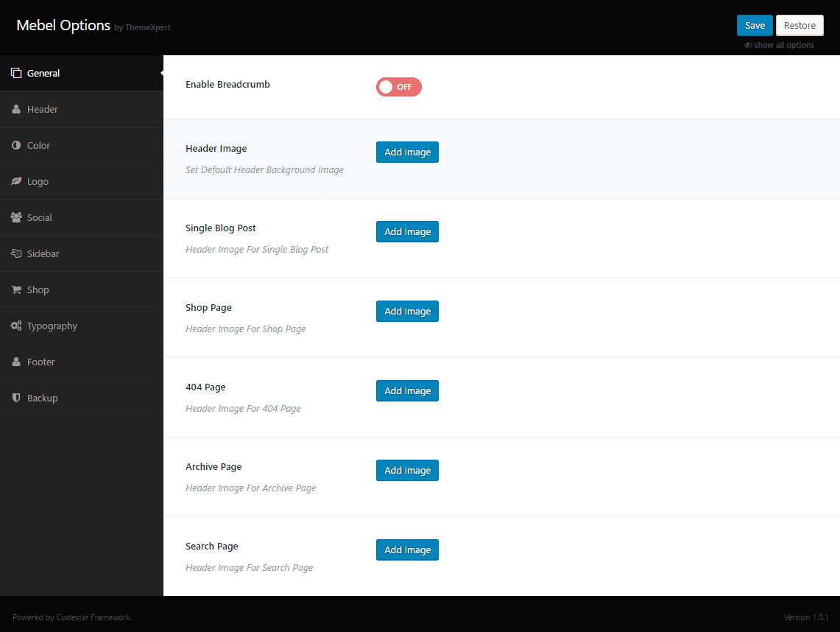Add Image for the Search Page header
The width and height of the screenshot is (840, 632).
pyautogui.click(x=407, y=550)
